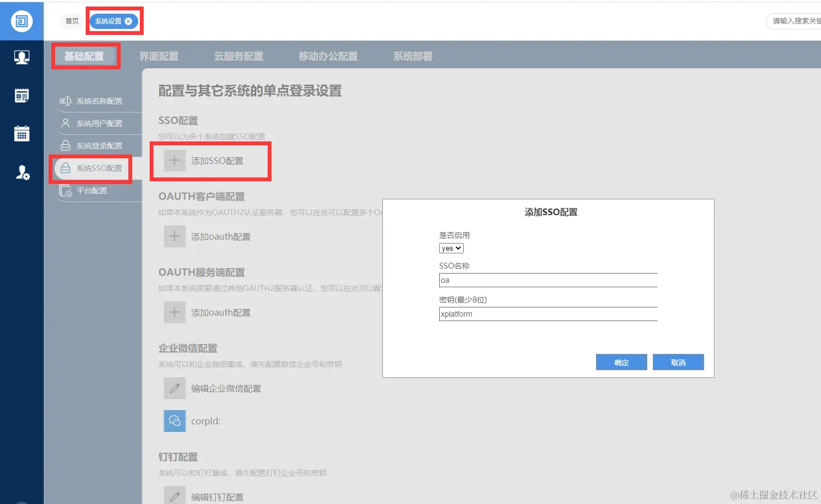
Task: Select the 系统用户配置 menu entry
Action: coord(99,123)
